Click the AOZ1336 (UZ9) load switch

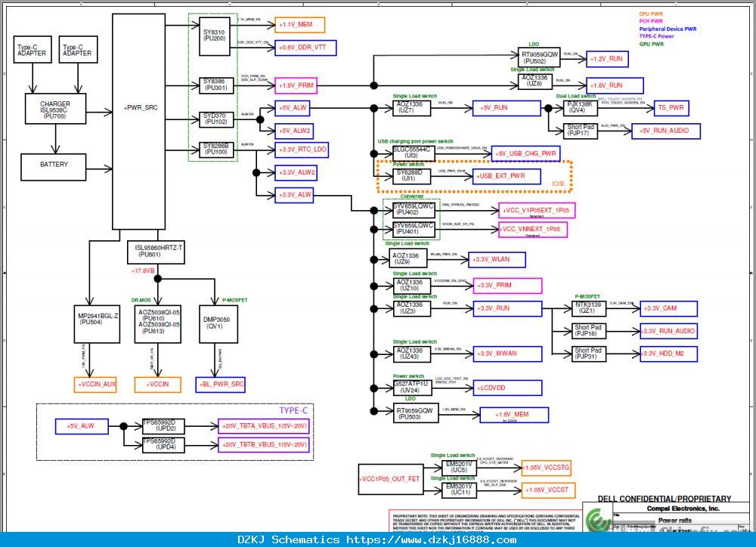(408, 258)
